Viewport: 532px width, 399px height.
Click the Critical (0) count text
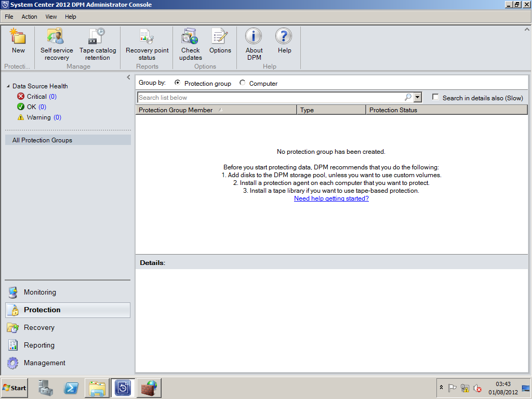[42, 96]
